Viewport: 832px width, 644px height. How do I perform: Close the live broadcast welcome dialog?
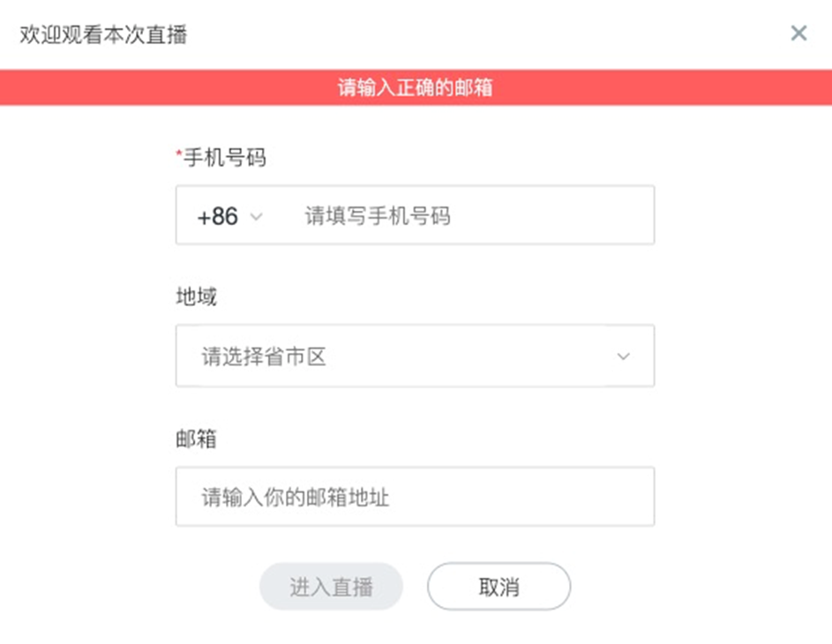(x=798, y=34)
